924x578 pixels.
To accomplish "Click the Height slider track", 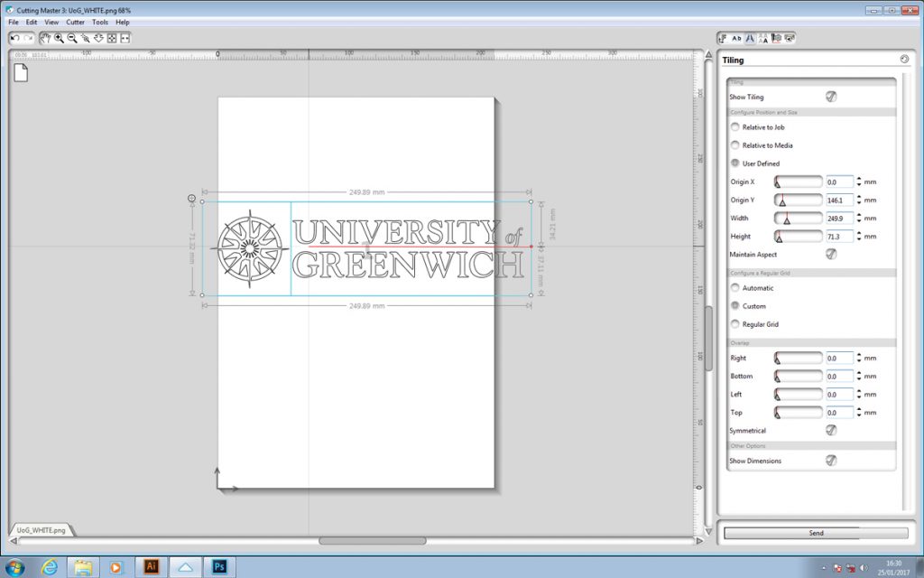I will pyautogui.click(x=799, y=237).
